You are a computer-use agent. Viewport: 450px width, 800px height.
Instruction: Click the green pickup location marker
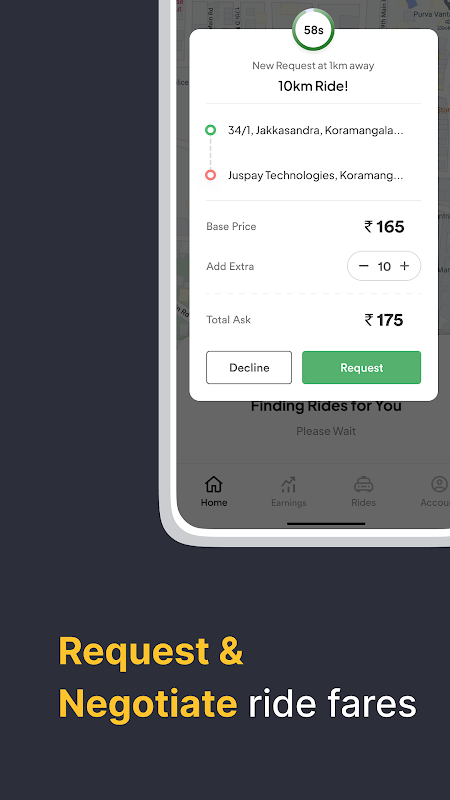pyautogui.click(x=210, y=130)
